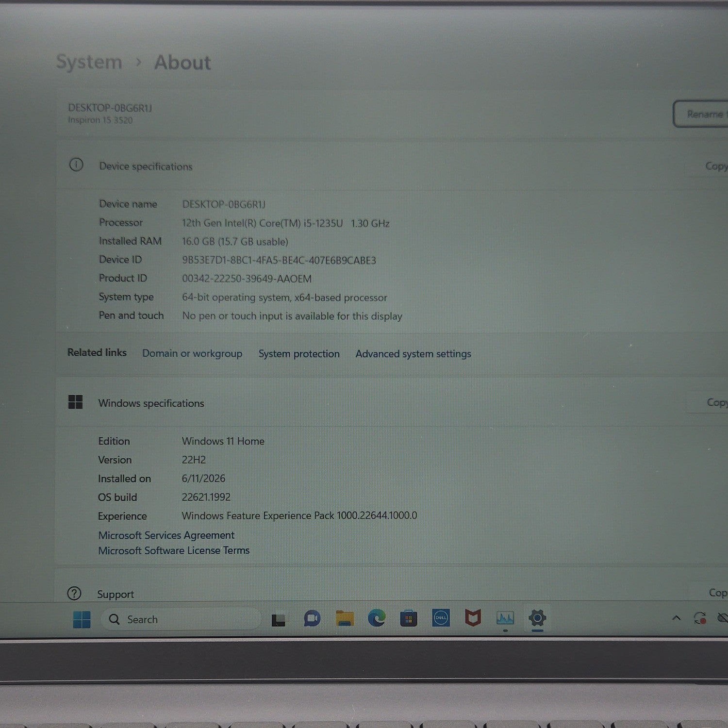This screenshot has width=728, height=728.
Task: Click the 'Edition' label
Action: (114, 441)
